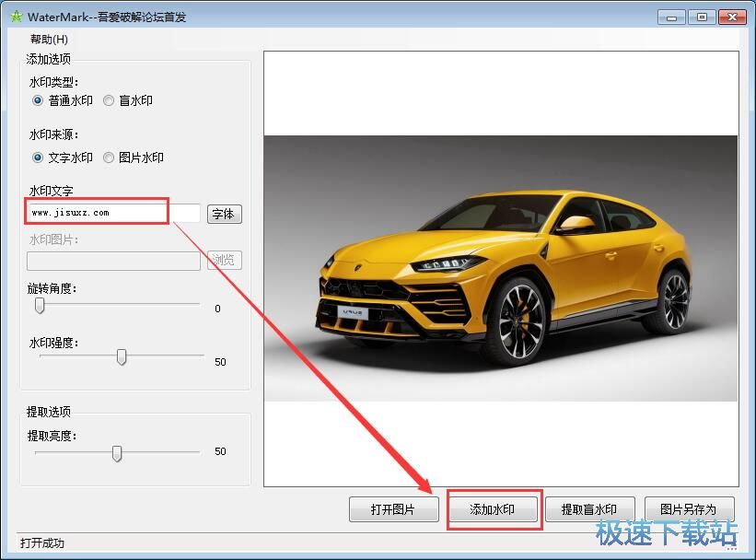The width and height of the screenshot is (756, 560).
Task: Click the 打开图片 button
Action: (x=393, y=509)
